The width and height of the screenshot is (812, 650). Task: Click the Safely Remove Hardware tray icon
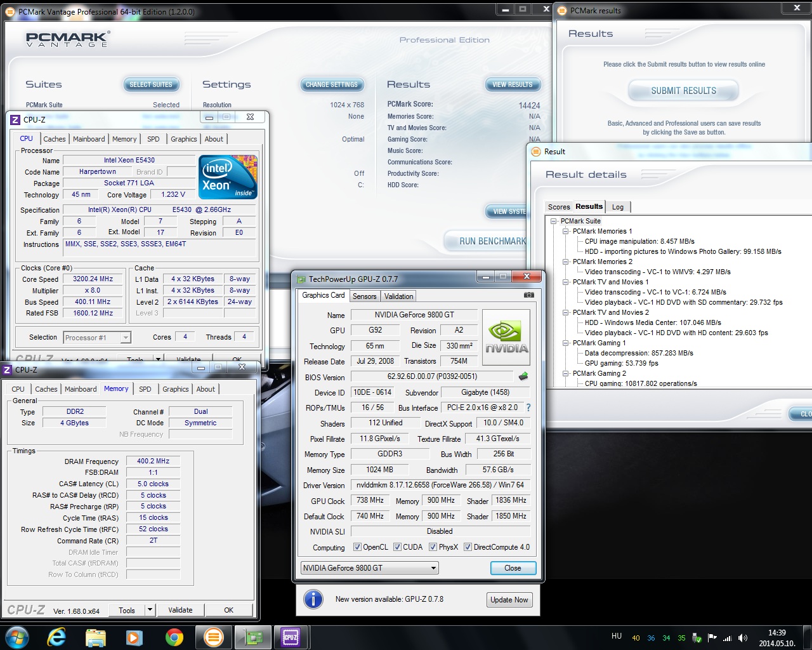tap(697, 638)
